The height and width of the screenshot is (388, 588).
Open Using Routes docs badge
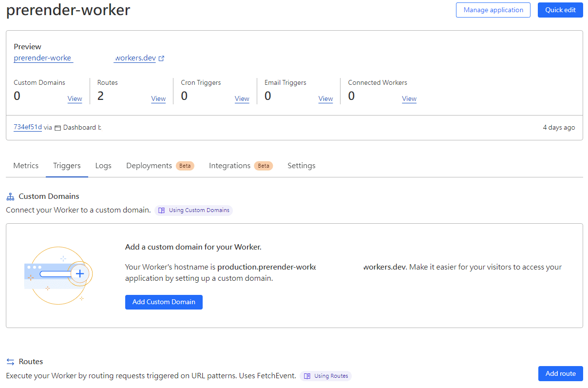(325, 376)
